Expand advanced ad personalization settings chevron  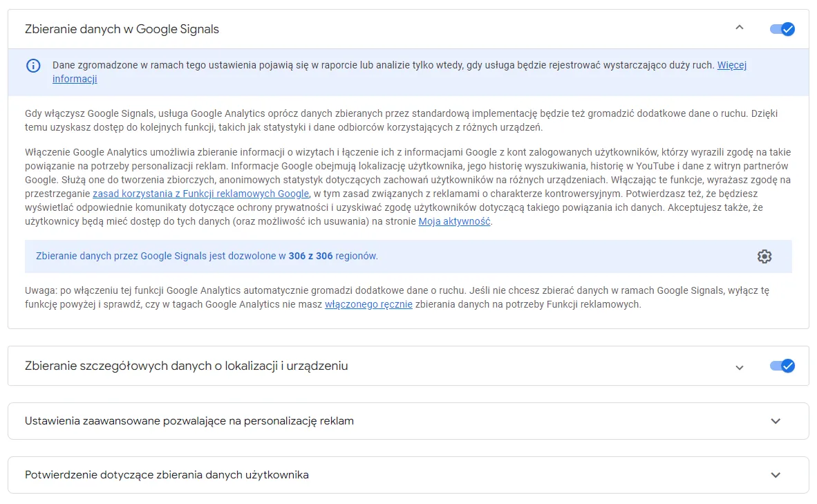pyautogui.click(x=776, y=421)
